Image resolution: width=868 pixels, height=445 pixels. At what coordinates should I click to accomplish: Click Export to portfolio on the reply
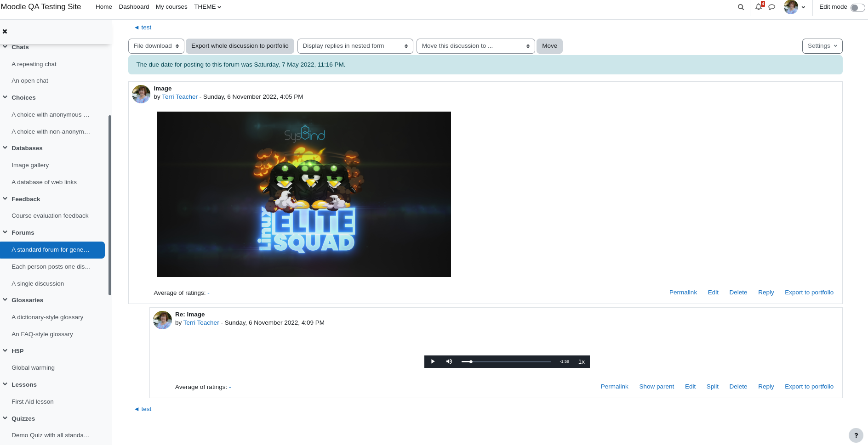click(x=809, y=387)
